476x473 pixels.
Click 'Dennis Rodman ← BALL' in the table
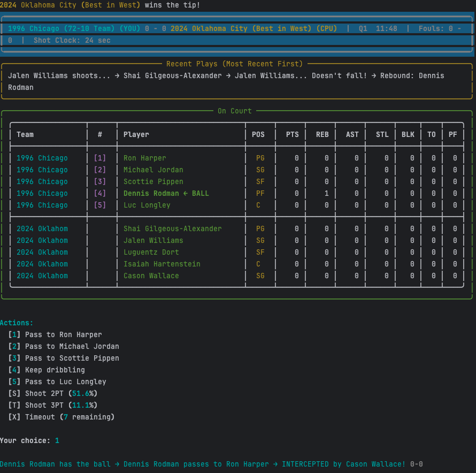(166, 193)
